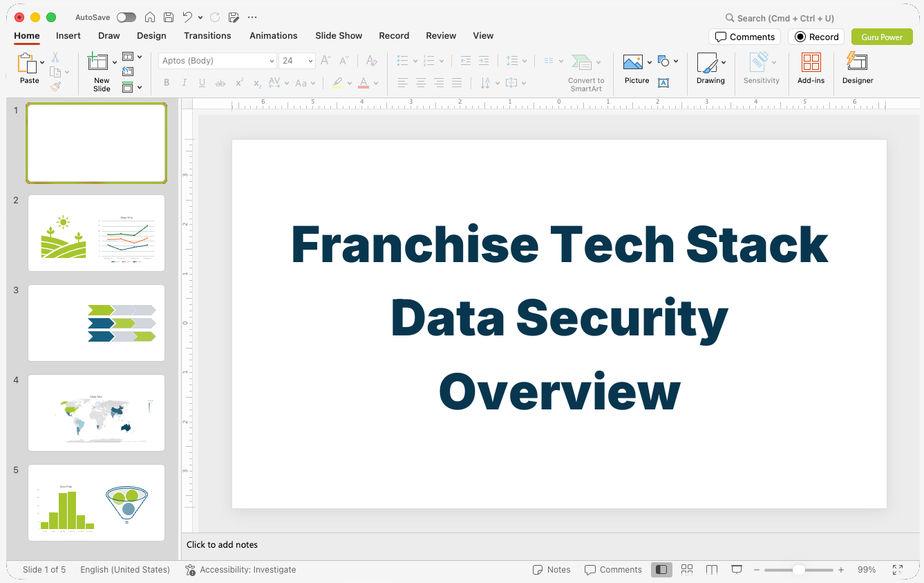Viewport: 924px width, 583px height.
Task: Click the Paste clipboard icon
Action: [x=28, y=64]
